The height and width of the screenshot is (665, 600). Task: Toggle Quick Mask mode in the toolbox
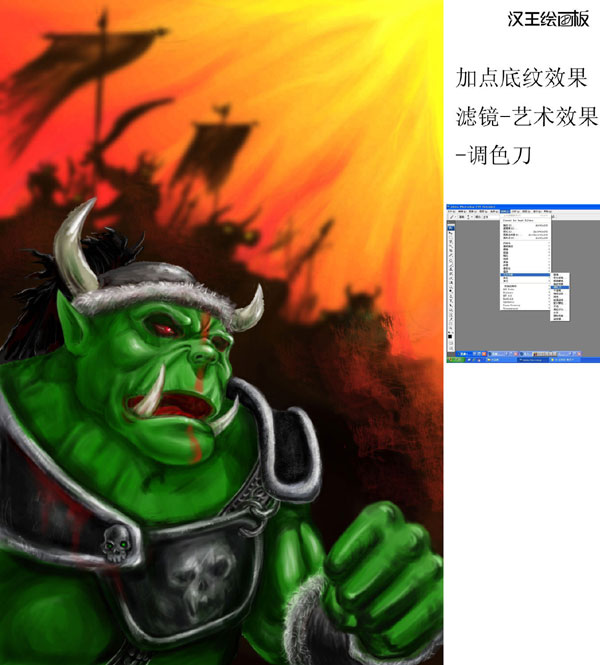pyautogui.click(x=450, y=343)
